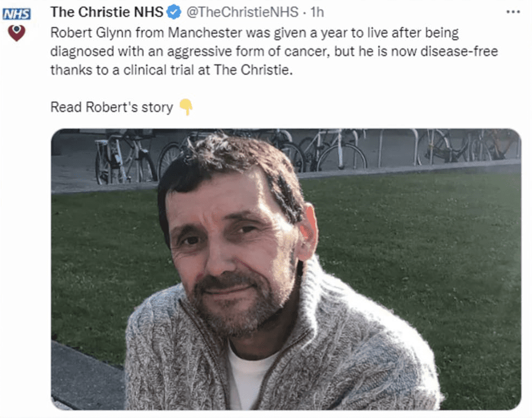Viewport: 532px width, 418px height.
Task: Click the 'Read Robert's story' text line
Action: tap(112, 107)
